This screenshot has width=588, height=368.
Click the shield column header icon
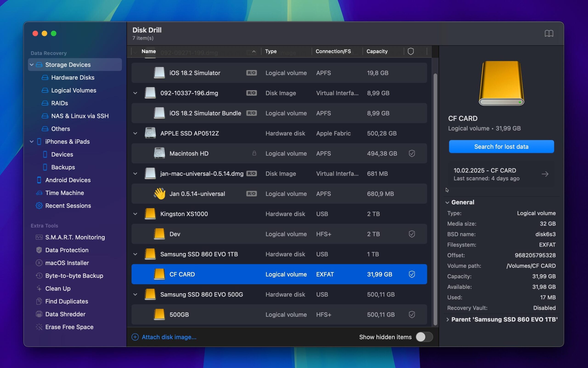click(x=411, y=51)
